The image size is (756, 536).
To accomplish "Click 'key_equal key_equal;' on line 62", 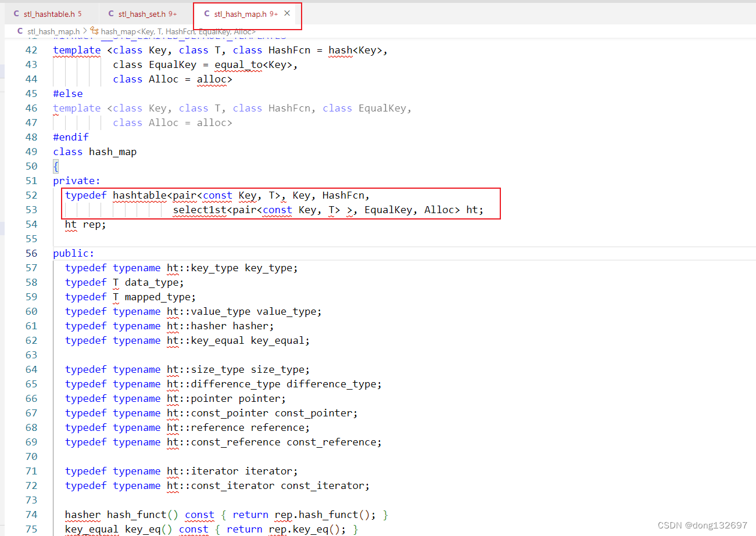I will [x=250, y=340].
